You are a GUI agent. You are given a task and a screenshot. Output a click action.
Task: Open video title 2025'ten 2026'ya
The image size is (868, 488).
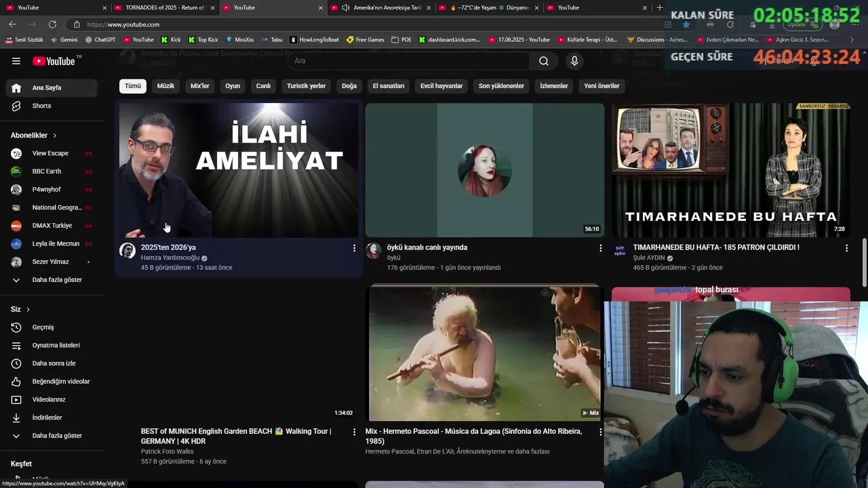[168, 247]
